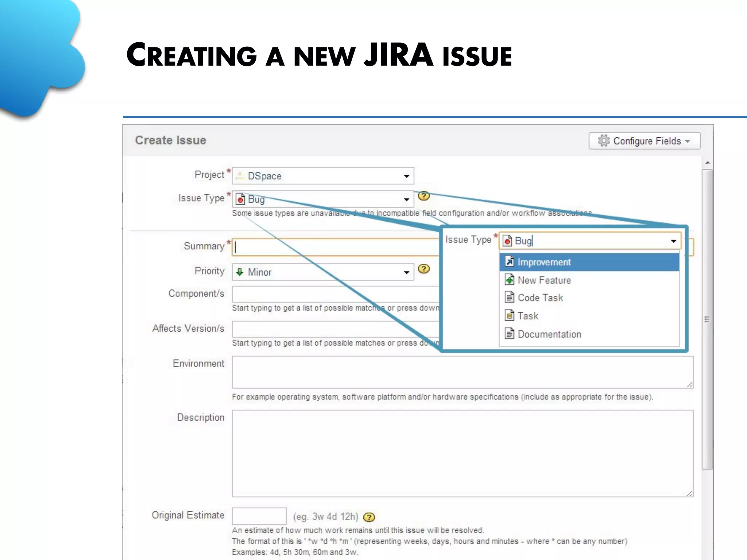Click the gear icon in Configure Fields
Viewport: 747px width, 560px height.
point(604,141)
